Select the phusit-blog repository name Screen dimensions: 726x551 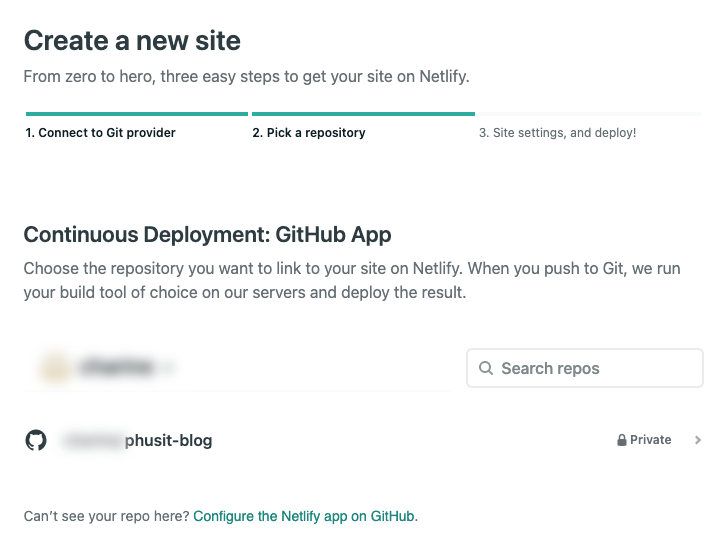point(168,440)
